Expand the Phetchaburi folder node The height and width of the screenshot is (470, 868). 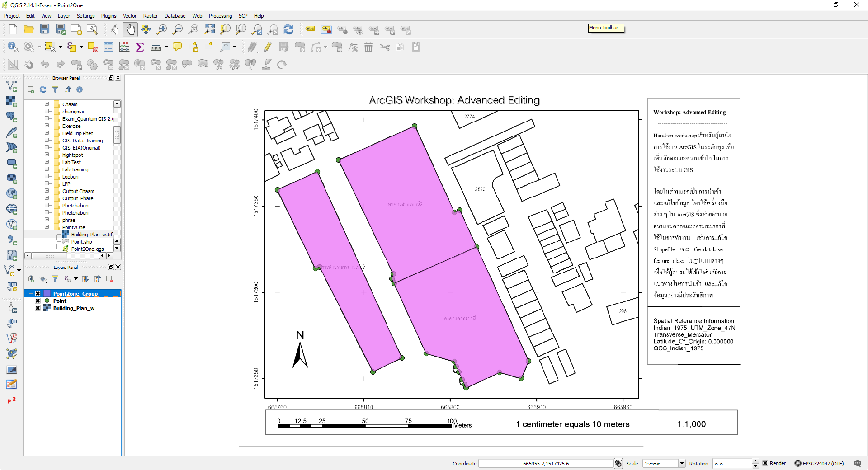coord(47,212)
